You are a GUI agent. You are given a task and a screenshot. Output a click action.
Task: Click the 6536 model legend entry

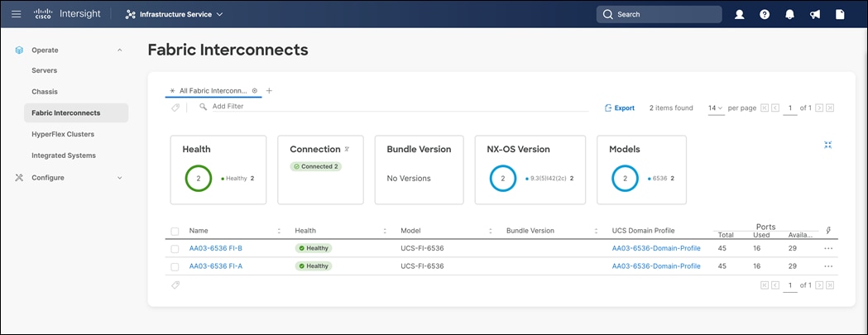point(660,179)
